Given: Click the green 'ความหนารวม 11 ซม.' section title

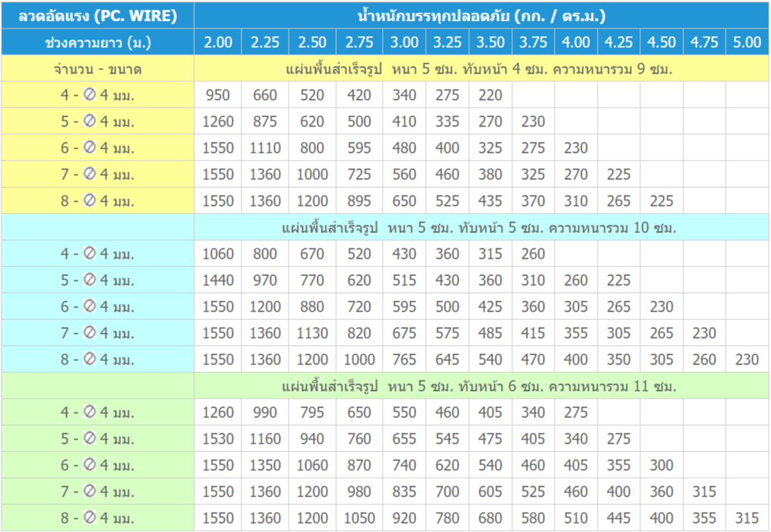Looking at the screenshot, I should (482, 386).
